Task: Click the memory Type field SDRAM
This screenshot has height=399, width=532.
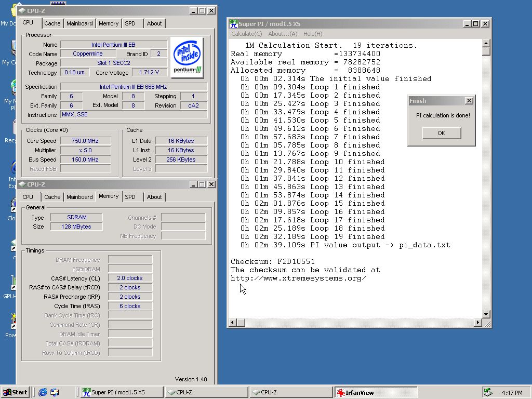Action: [x=77, y=217]
